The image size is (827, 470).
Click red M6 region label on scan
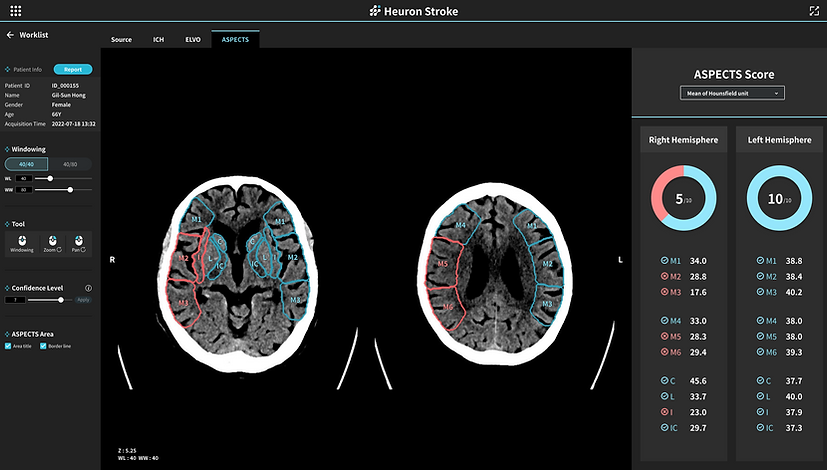point(448,307)
